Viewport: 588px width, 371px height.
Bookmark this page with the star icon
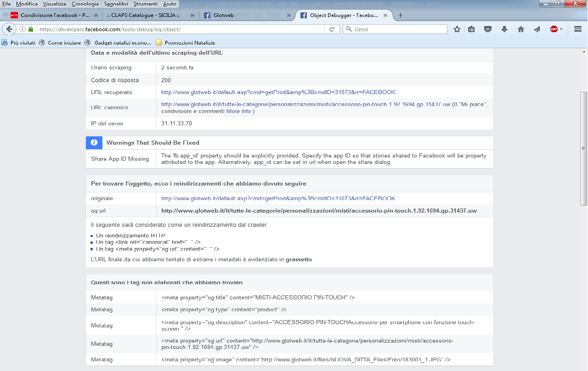coord(457,29)
